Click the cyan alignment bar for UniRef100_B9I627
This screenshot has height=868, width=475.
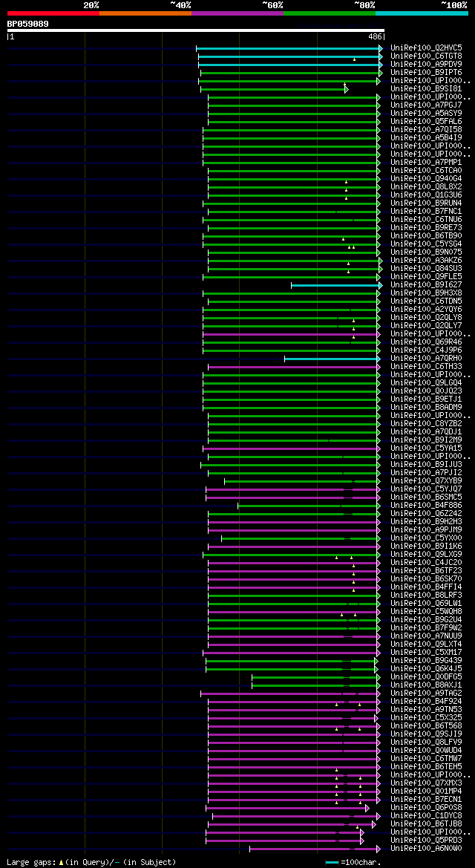point(335,285)
